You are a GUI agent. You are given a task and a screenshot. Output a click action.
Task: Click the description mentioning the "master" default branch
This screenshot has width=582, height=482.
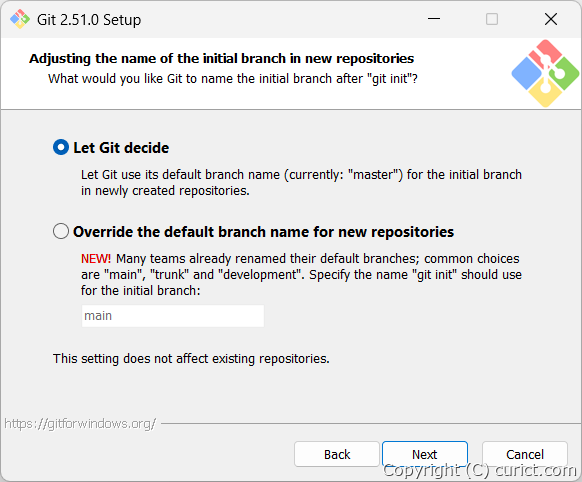pyautogui.click(x=301, y=183)
